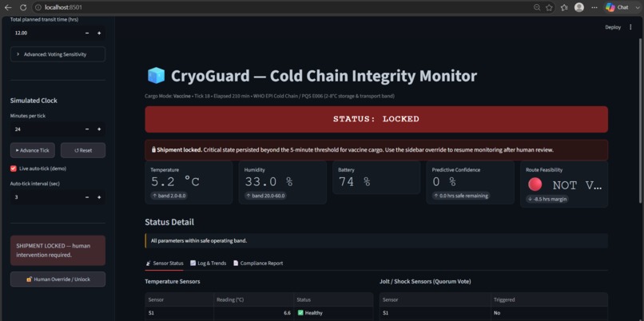Go back with the browser back arrow

8,7
